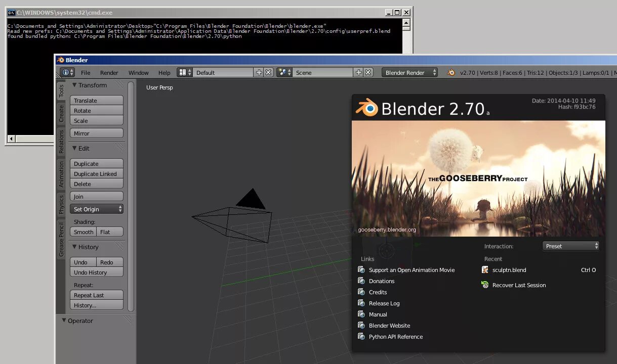This screenshot has width=617, height=364.
Task: Delete the Default screen layout
Action: [269, 72]
